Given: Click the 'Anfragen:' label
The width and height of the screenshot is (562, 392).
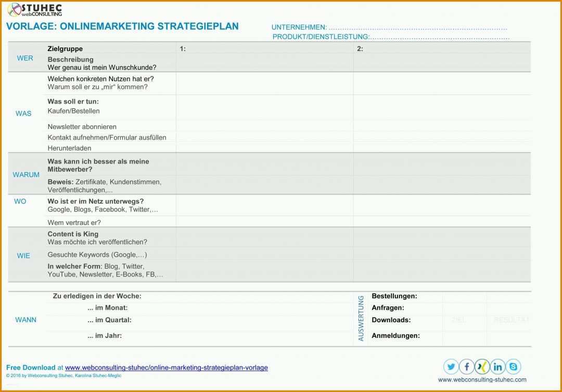Looking at the screenshot, I should [388, 308].
